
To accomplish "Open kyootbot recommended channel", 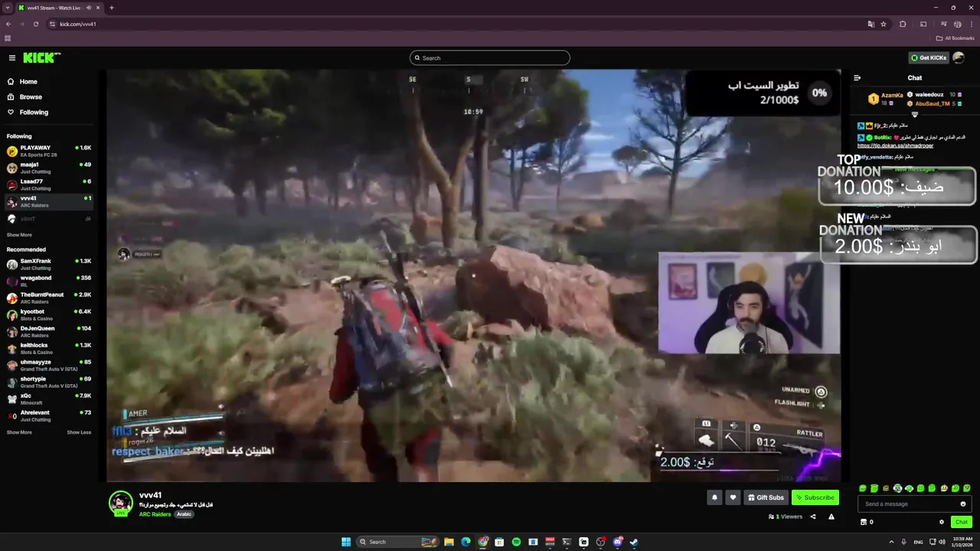I will pyautogui.click(x=49, y=315).
